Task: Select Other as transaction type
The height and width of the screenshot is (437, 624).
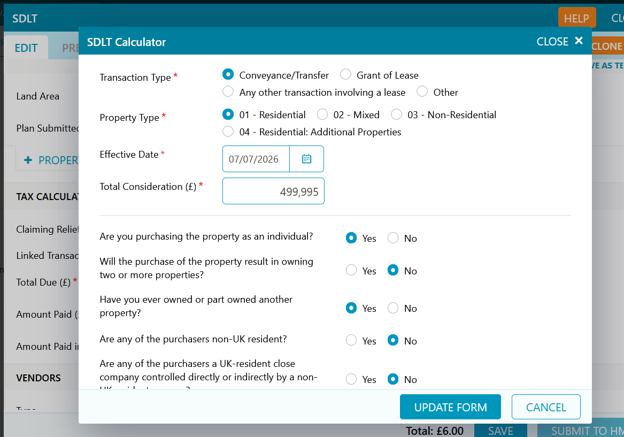Action: (x=422, y=92)
